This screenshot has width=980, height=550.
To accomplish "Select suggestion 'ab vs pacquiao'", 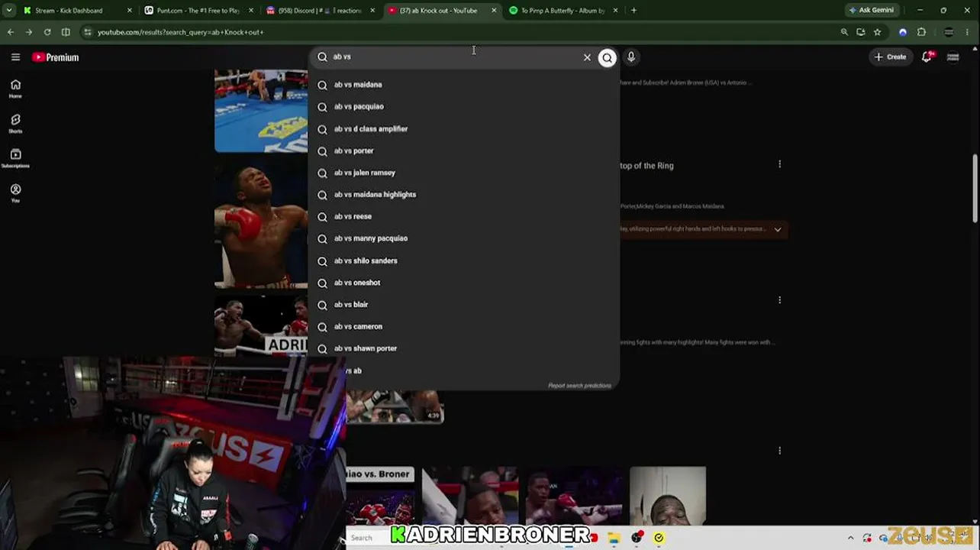I will (464, 107).
